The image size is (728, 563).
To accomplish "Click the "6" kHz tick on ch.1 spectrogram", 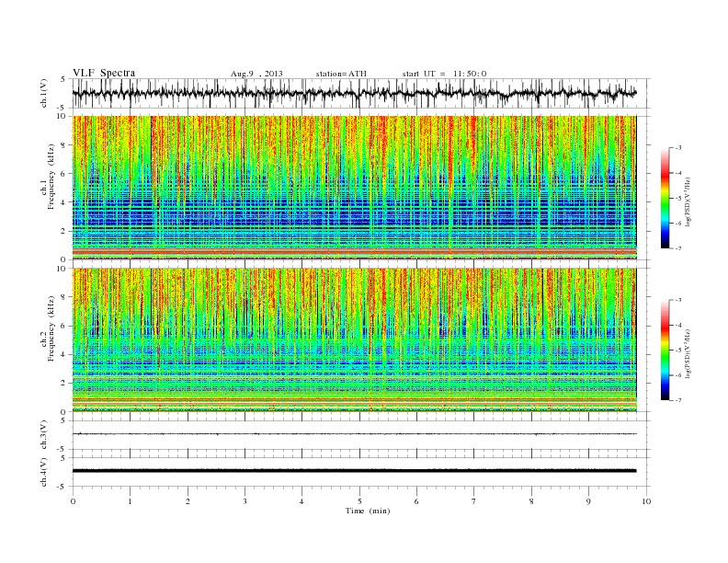I will (64, 174).
